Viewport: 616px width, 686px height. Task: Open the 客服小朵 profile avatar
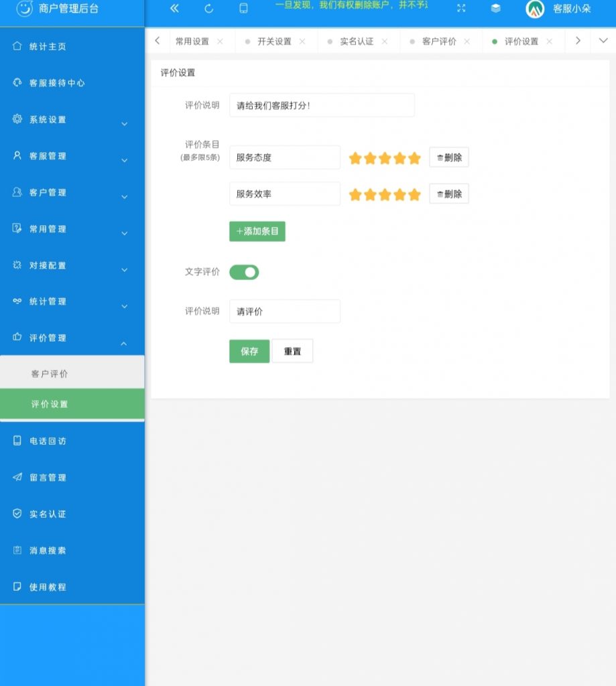click(535, 9)
